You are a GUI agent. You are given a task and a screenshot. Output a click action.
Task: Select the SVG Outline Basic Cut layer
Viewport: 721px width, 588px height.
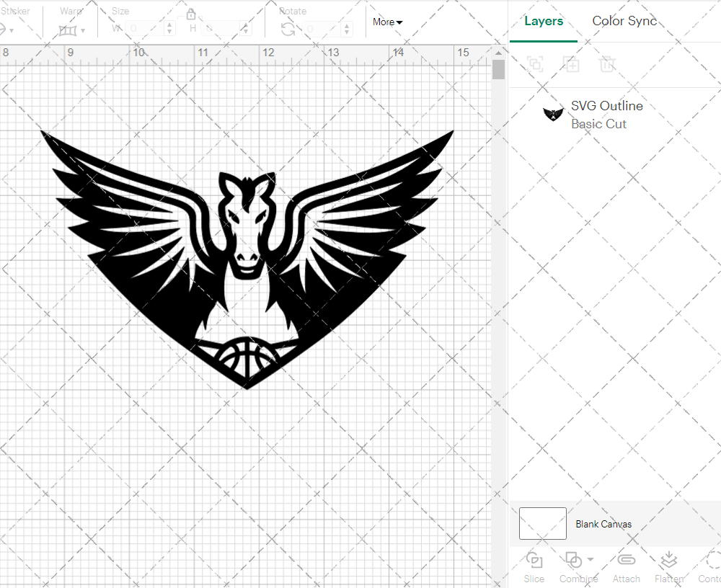[x=607, y=114]
